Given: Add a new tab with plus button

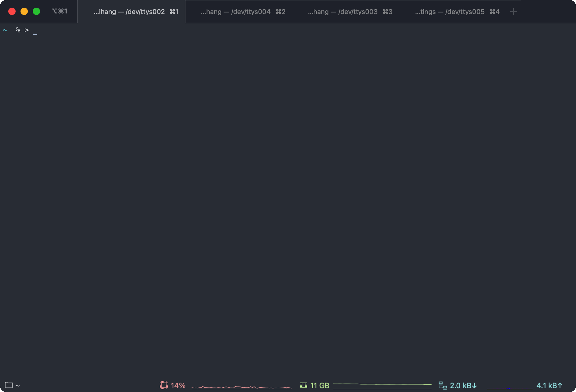Looking at the screenshot, I should point(514,12).
